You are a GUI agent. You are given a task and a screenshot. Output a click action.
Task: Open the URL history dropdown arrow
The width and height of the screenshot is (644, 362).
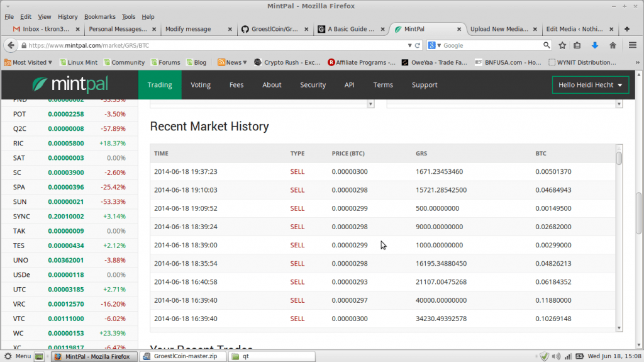click(x=409, y=45)
